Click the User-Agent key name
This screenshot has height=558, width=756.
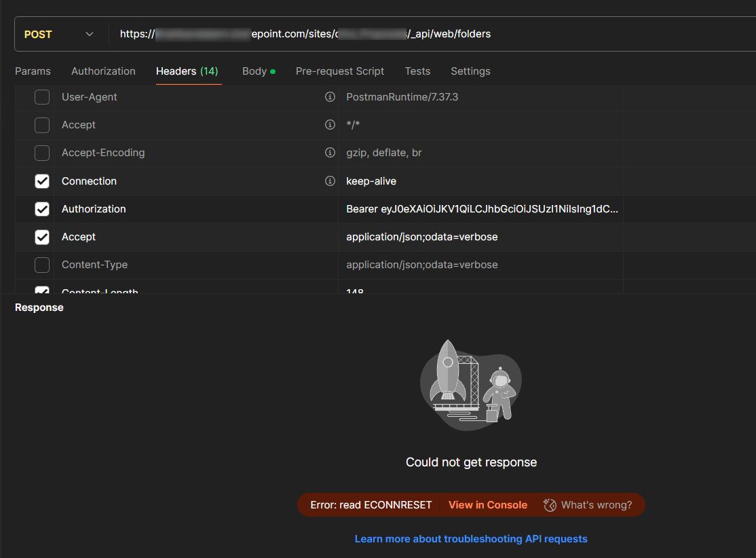(89, 97)
